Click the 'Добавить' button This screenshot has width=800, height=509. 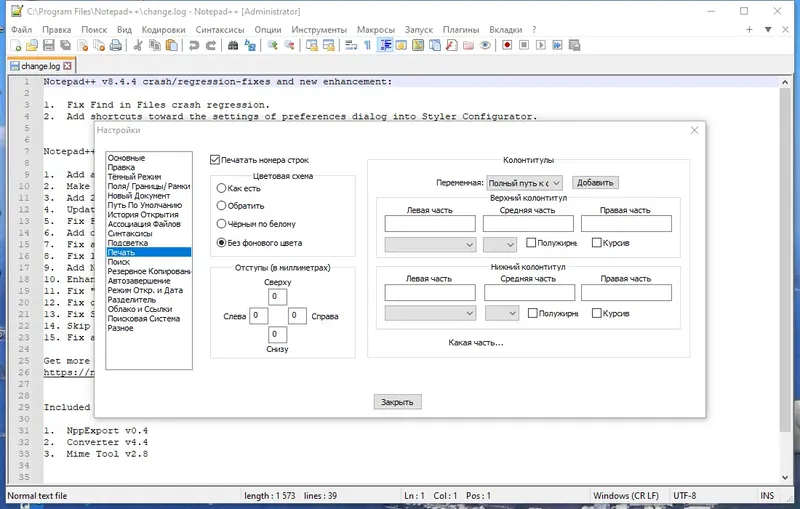(x=595, y=183)
